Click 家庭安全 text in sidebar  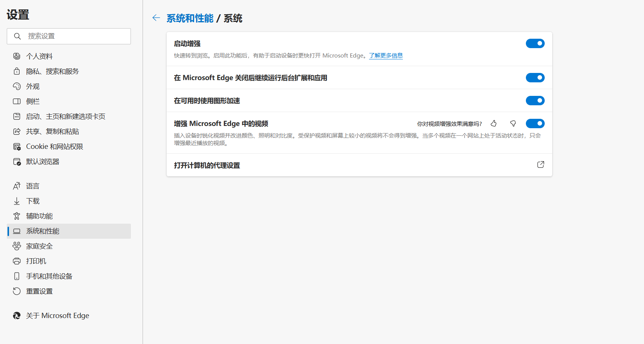tap(39, 246)
